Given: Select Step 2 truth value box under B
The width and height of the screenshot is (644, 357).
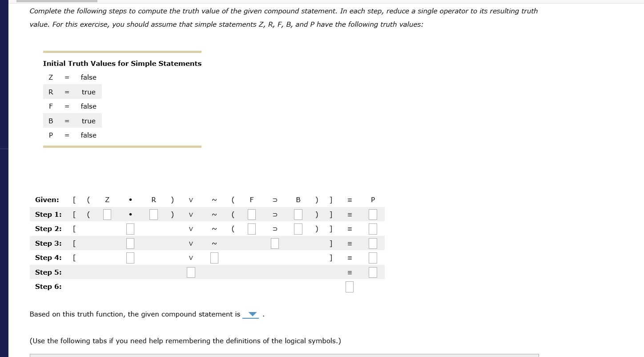Looking at the screenshot, I should pos(298,228).
